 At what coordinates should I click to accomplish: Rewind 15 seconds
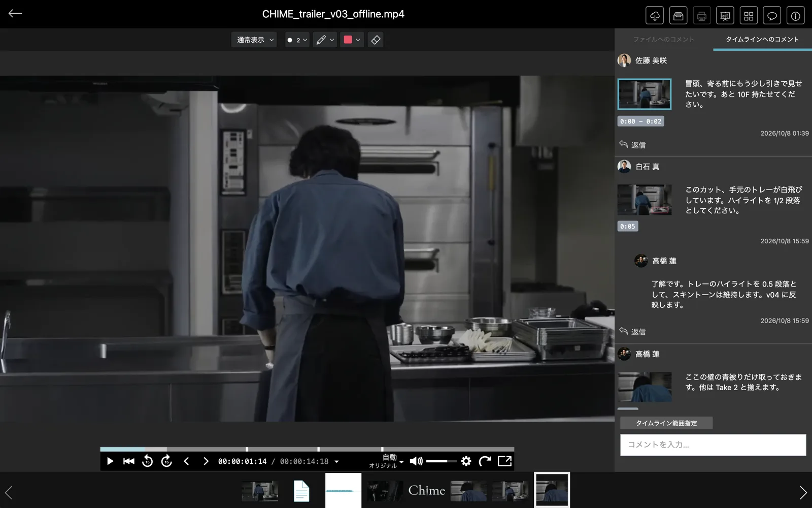coord(148,461)
